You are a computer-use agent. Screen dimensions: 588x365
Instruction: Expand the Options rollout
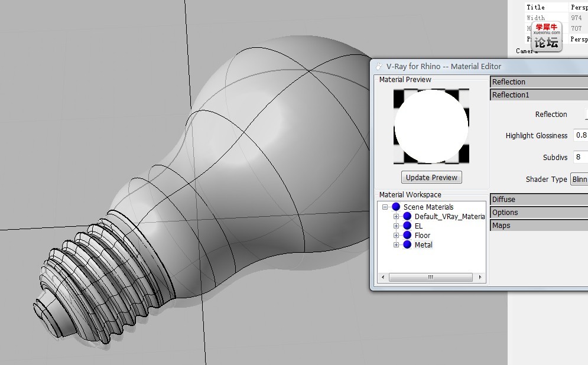tap(539, 212)
